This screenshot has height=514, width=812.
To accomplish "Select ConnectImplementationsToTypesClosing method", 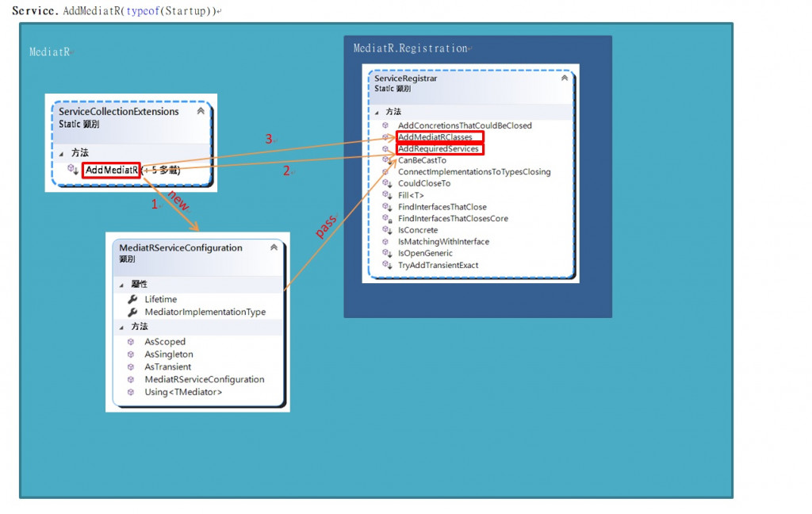I will pos(474,172).
